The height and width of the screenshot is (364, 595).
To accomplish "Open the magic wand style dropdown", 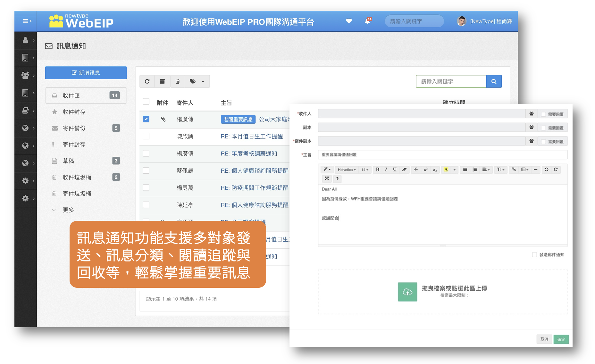I will click(327, 170).
